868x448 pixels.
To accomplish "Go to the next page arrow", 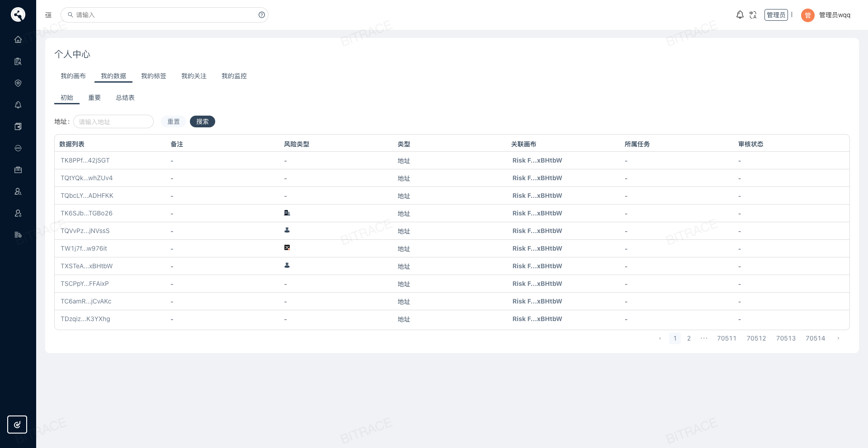I will (x=838, y=338).
